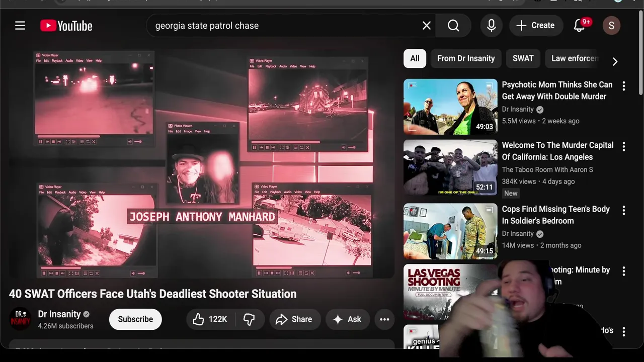
Task: Like the video, 122K
Action: point(210,319)
